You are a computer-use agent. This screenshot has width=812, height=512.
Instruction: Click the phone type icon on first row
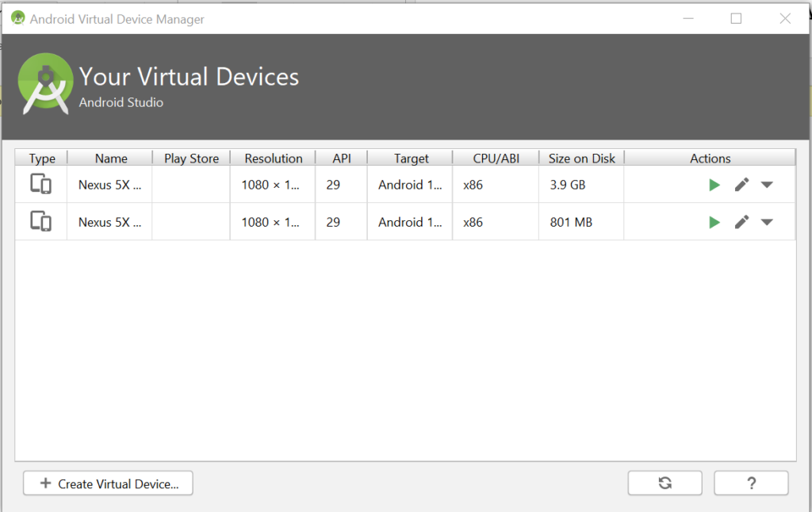click(40, 184)
